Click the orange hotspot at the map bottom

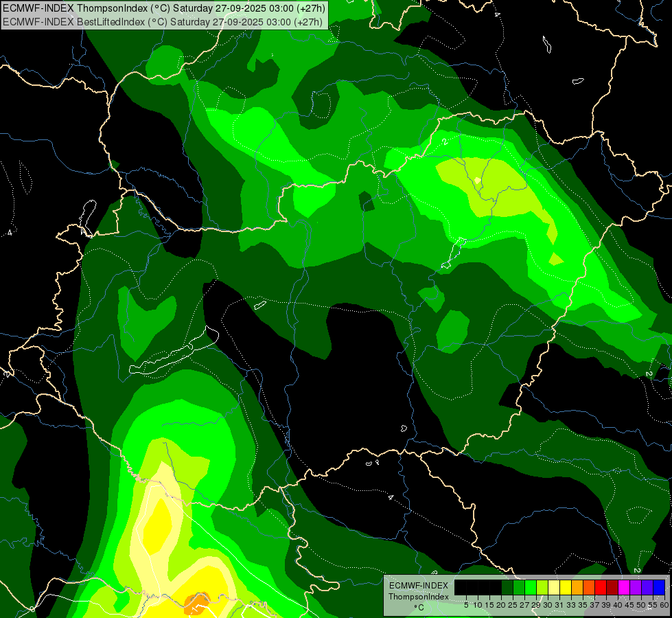pyautogui.click(x=197, y=605)
